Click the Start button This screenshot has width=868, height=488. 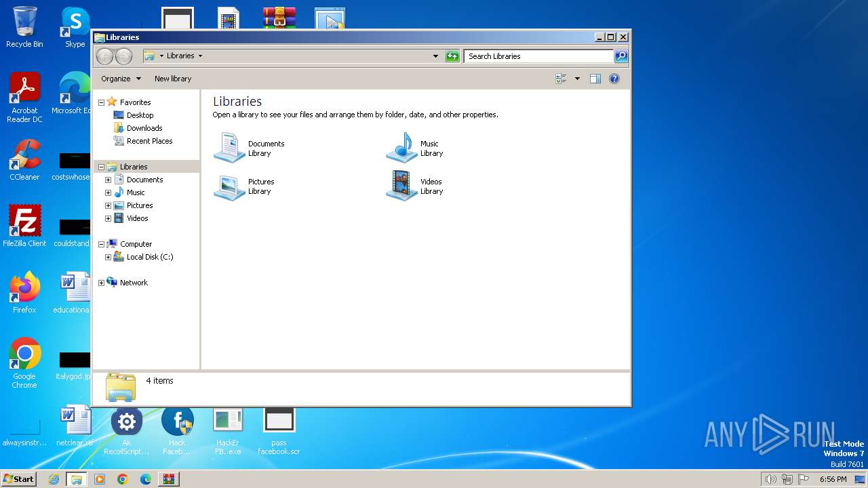click(19, 479)
